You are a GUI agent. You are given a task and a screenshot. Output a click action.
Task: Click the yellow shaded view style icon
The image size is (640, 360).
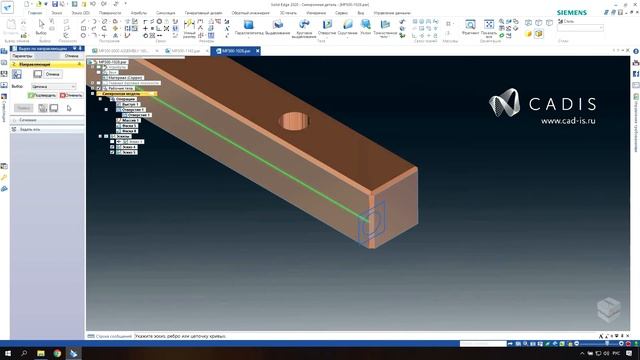click(529, 34)
